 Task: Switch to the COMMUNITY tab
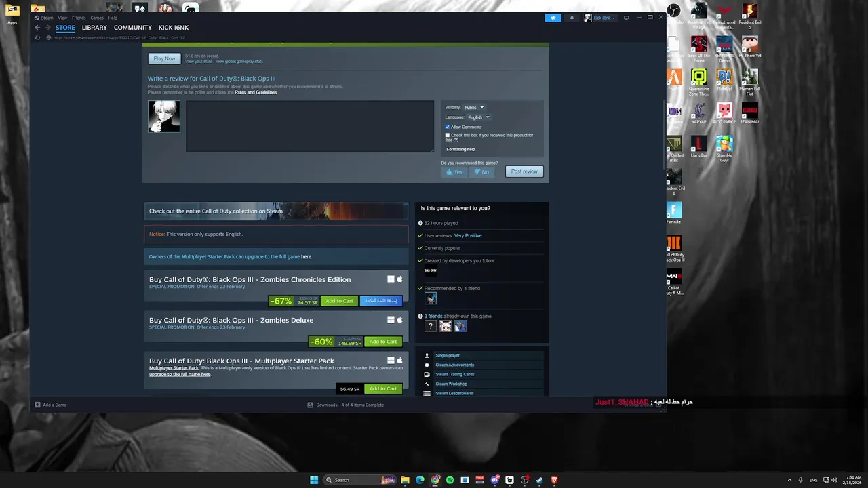tap(133, 28)
